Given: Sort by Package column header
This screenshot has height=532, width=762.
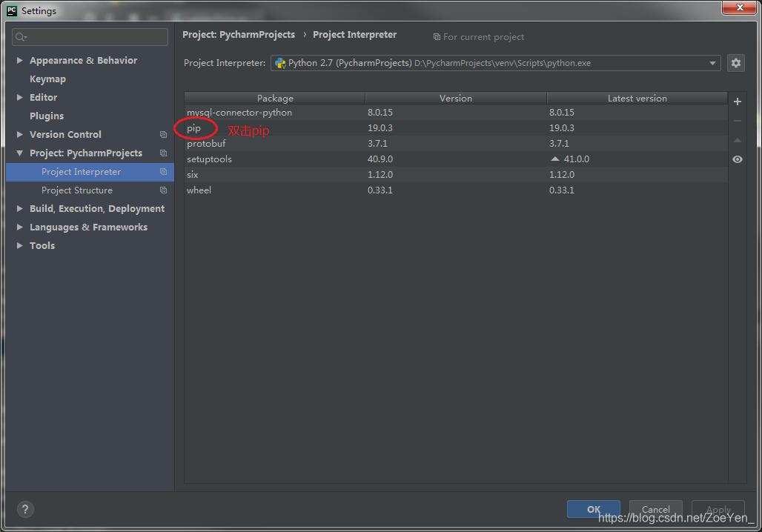Looking at the screenshot, I should coord(275,98).
